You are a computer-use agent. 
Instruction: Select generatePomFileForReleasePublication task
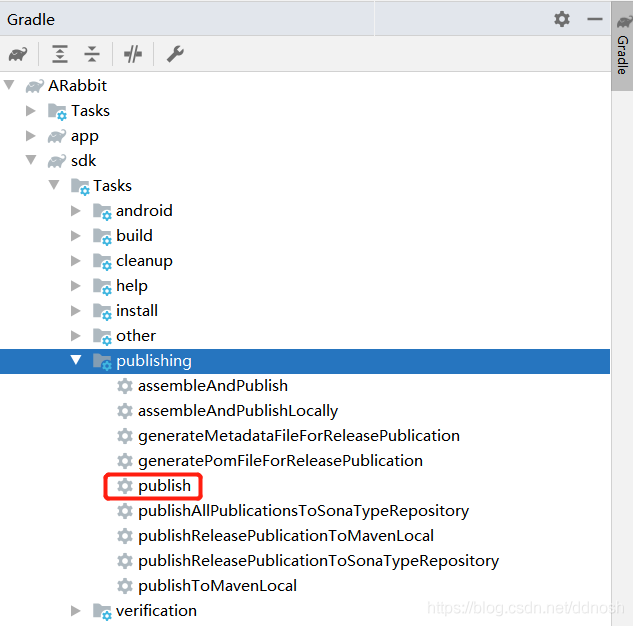(x=280, y=461)
